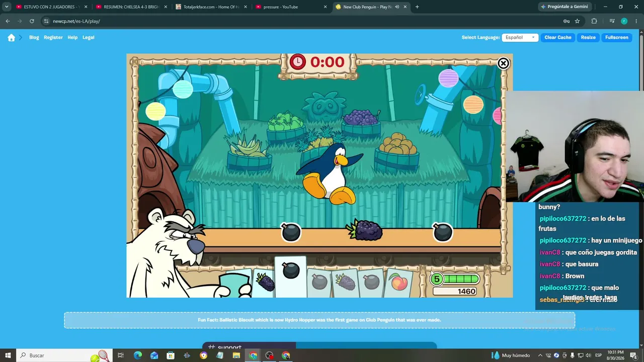Go back to the previous page
644x362 pixels.
(x=8, y=21)
